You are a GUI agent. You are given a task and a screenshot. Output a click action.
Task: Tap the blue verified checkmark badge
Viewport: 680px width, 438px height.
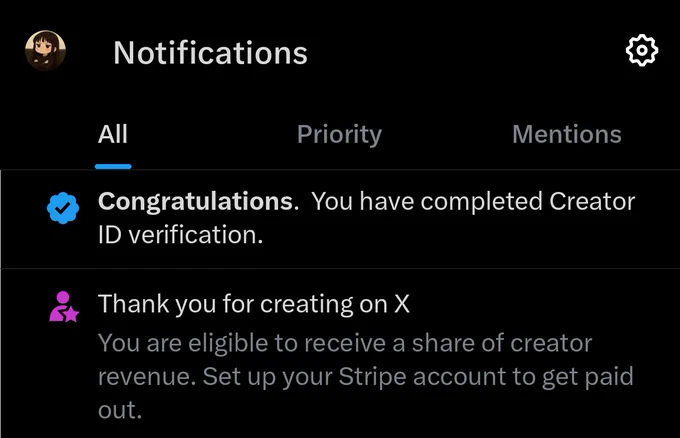point(63,208)
